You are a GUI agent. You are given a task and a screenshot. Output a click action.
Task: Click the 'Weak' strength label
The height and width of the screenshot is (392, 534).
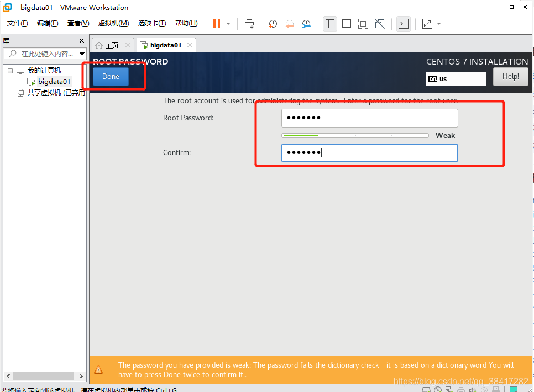445,135
